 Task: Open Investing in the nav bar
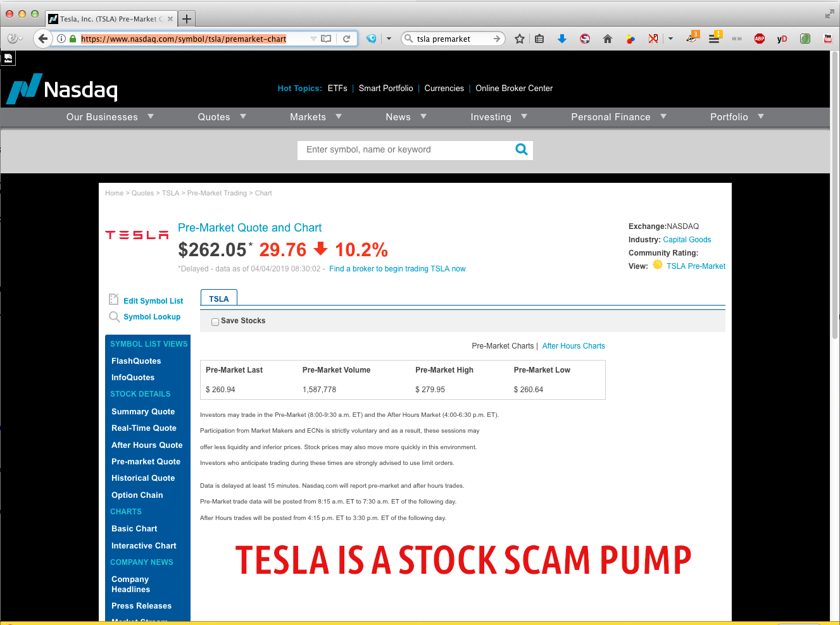pyautogui.click(x=491, y=117)
